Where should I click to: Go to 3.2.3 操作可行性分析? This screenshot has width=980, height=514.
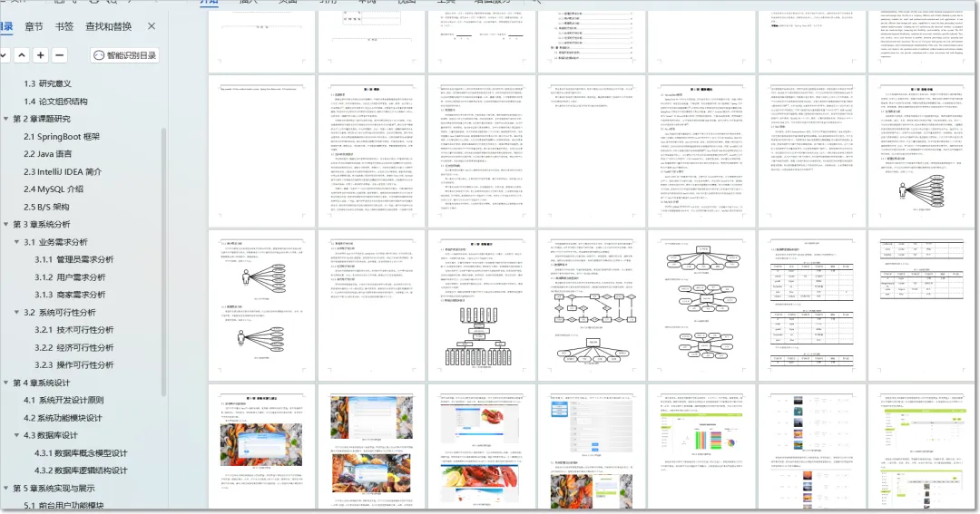pyautogui.click(x=74, y=364)
